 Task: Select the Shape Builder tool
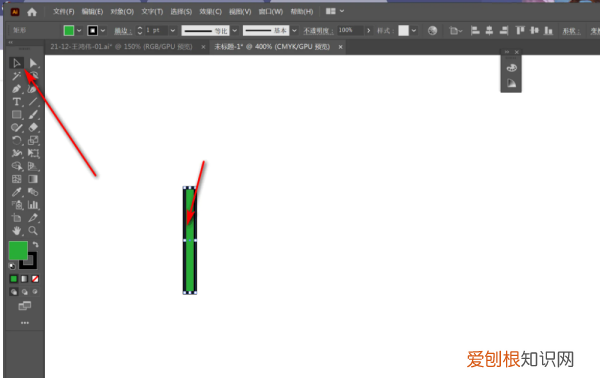tap(16, 166)
